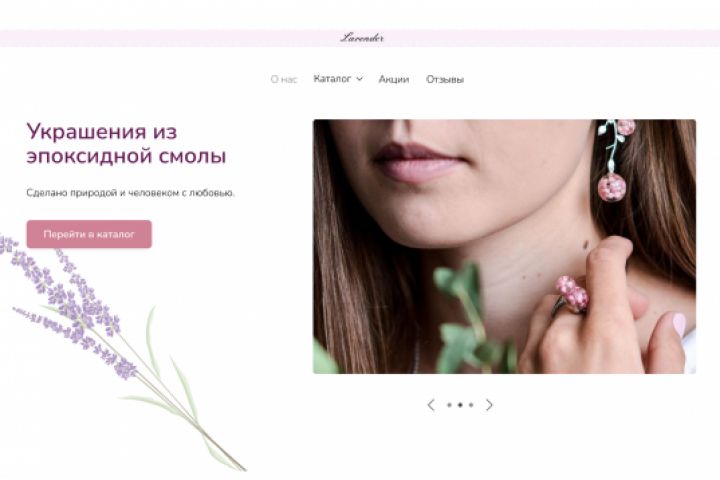Click the Lavender logo in header
Screen dimensions: 720x480
coord(362,38)
